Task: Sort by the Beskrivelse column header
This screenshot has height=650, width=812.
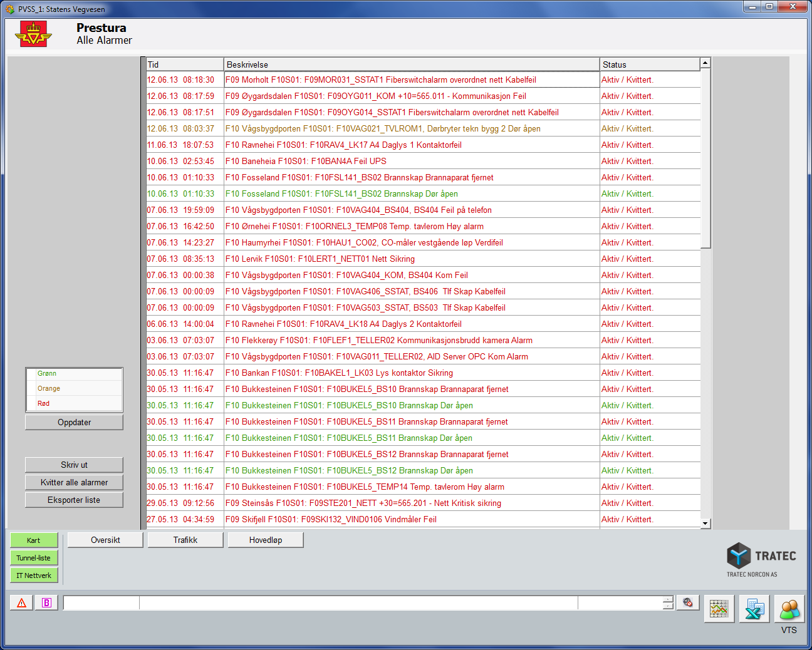Action: [x=412, y=64]
